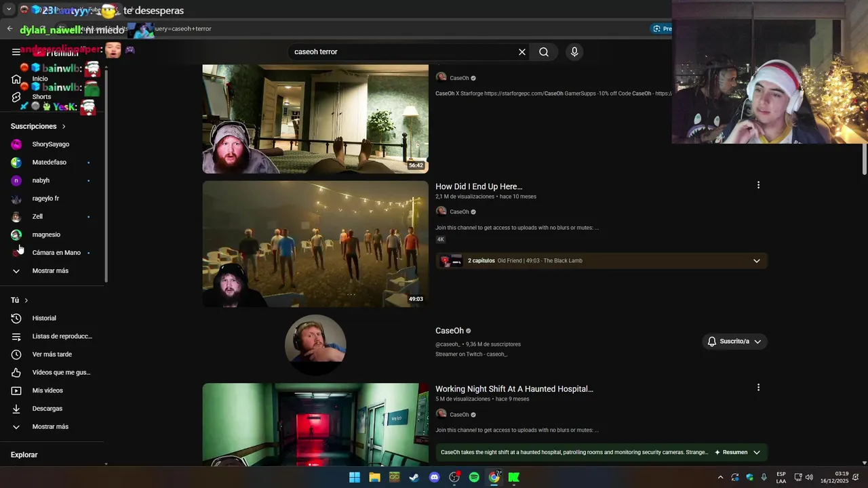
Task: Click CaseOh uploader name under 'How Did I End Up Here'
Action: pyautogui.click(x=460, y=212)
